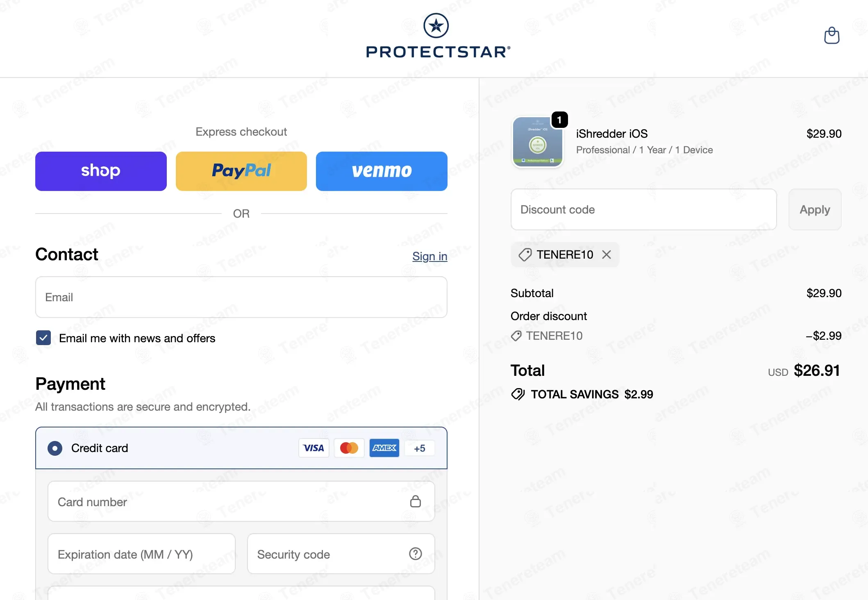Click the iShredder iOS product name
Viewport: 868px width, 600px height.
tap(611, 134)
